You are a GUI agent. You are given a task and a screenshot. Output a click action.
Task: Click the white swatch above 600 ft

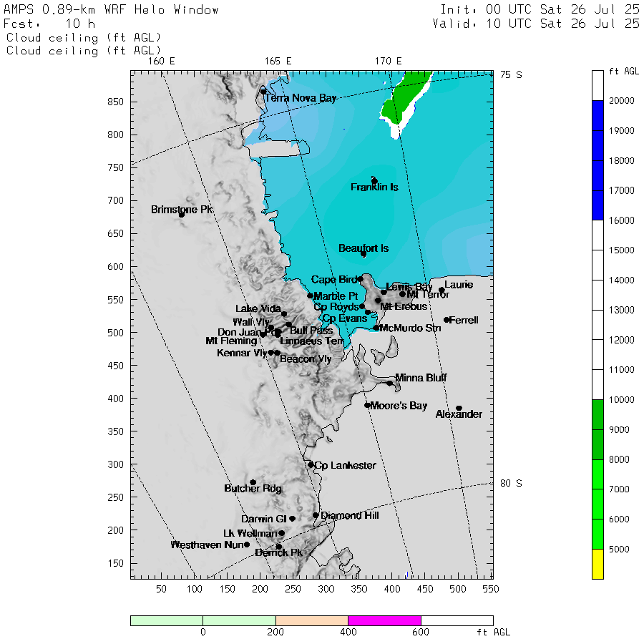[x=457, y=620]
